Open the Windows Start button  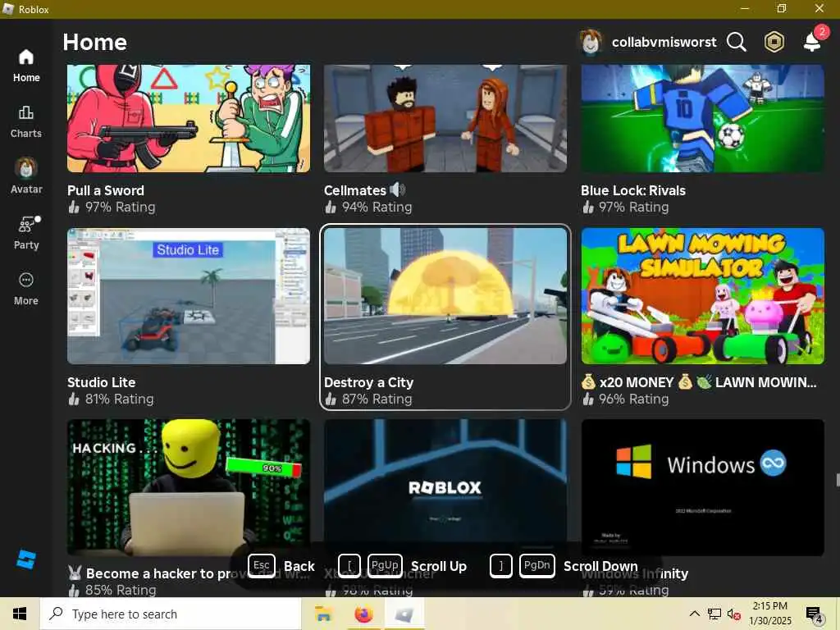20,614
